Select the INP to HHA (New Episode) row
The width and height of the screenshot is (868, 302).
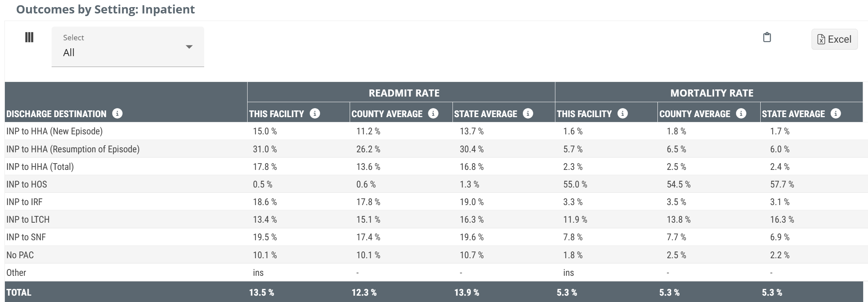(55, 131)
